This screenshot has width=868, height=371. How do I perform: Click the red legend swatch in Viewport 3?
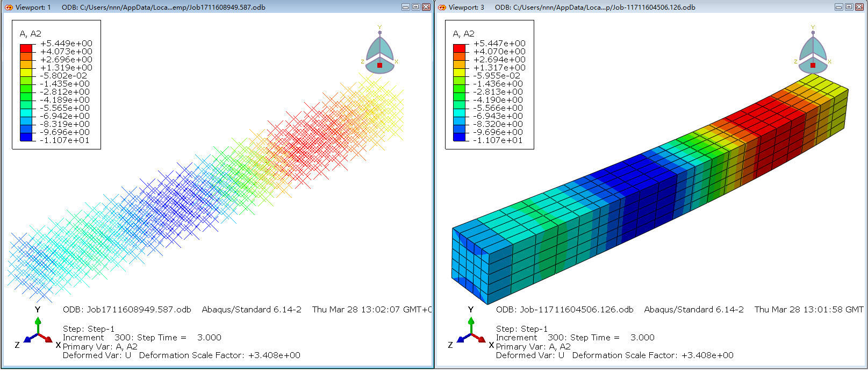[460, 48]
